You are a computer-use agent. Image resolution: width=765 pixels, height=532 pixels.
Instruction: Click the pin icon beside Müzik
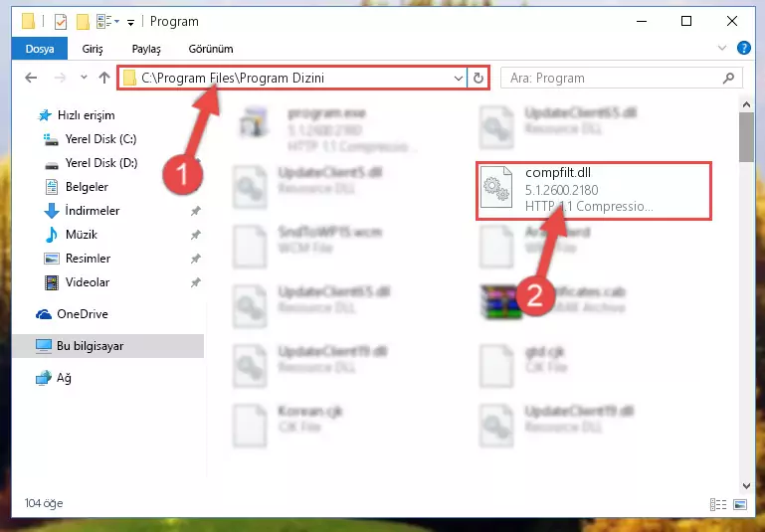(x=195, y=235)
